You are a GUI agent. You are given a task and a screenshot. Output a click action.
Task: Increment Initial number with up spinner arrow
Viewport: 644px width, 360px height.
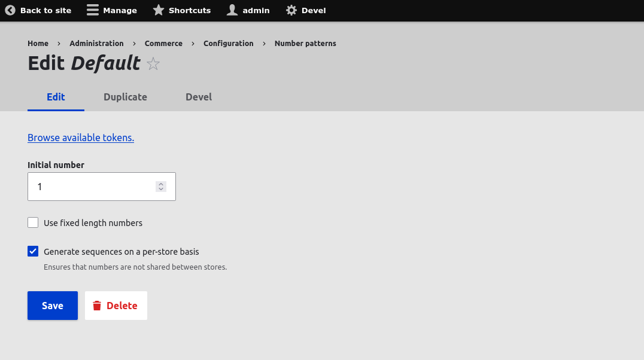(x=160, y=183)
